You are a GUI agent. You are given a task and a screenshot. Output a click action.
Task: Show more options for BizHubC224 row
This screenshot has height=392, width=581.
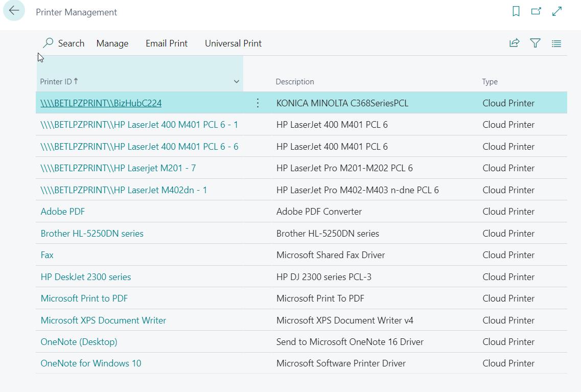[258, 103]
